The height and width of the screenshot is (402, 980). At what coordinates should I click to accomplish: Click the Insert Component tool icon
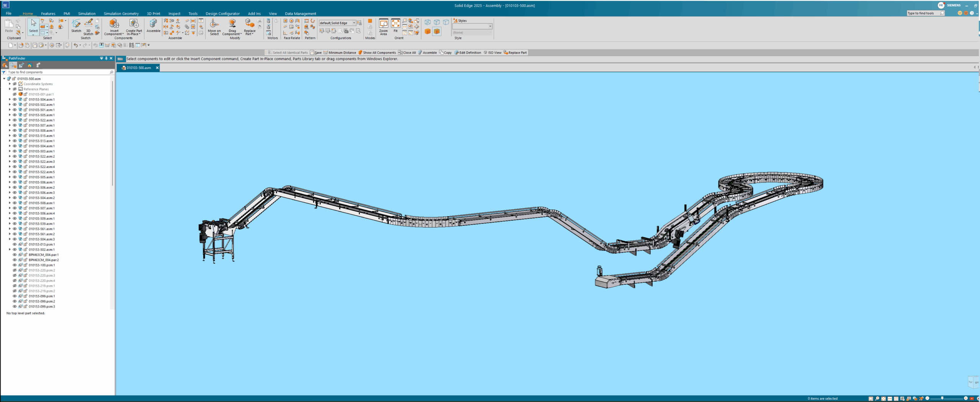point(114,24)
